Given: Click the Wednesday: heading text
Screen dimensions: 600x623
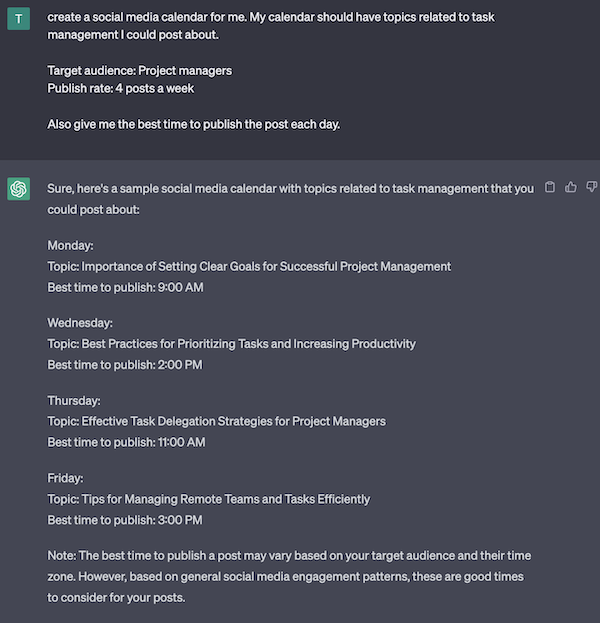Looking at the screenshot, I should [x=80, y=323].
